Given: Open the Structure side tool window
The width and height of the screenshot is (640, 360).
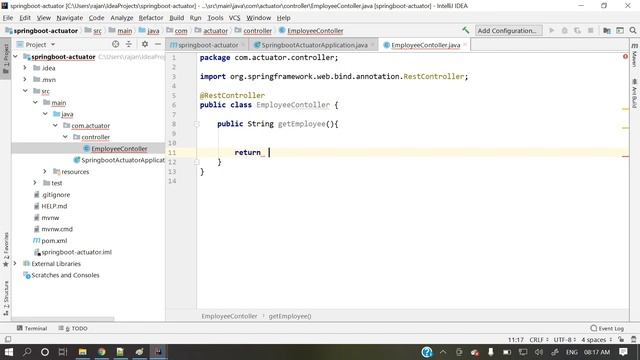Looking at the screenshot, I should pyautogui.click(x=6, y=298).
